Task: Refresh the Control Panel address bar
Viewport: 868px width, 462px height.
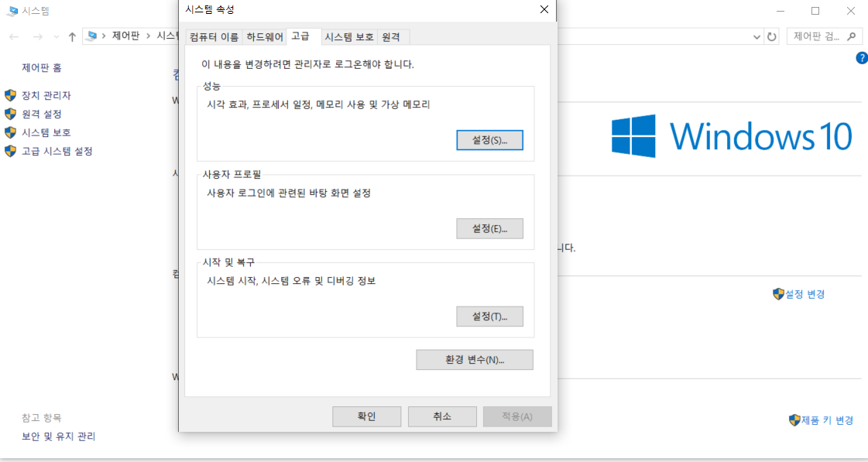Action: (x=772, y=37)
